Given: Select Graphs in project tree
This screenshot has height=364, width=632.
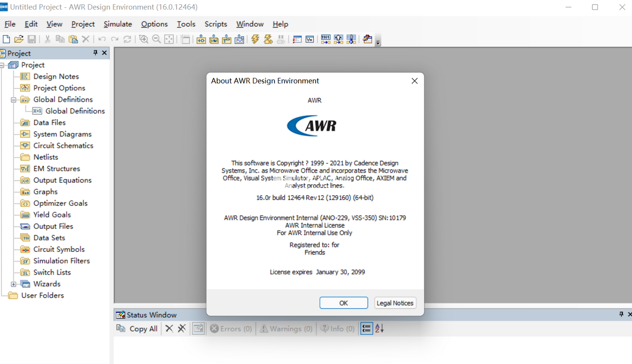Looking at the screenshot, I should pyautogui.click(x=45, y=192).
